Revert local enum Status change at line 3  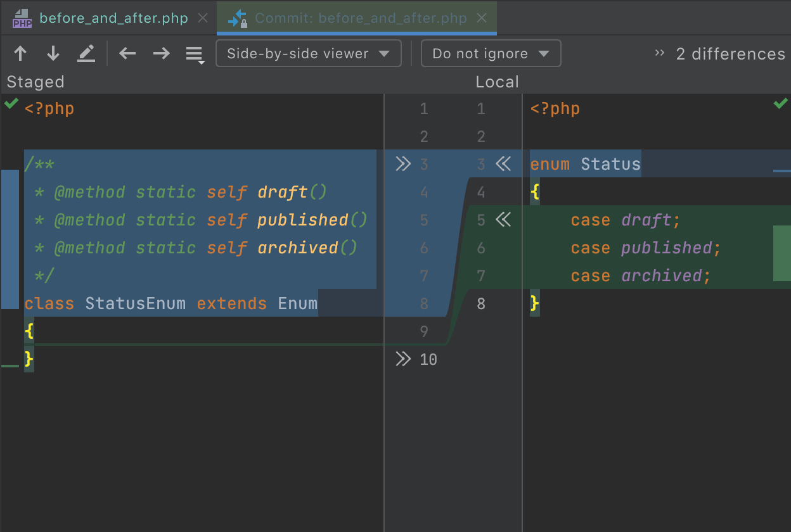pos(503,165)
